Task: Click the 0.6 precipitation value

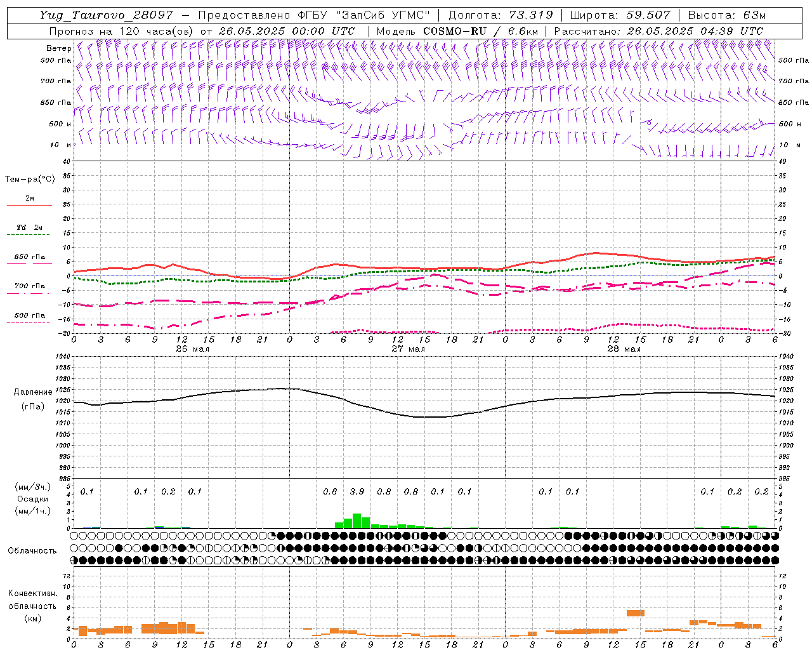Action: point(330,491)
